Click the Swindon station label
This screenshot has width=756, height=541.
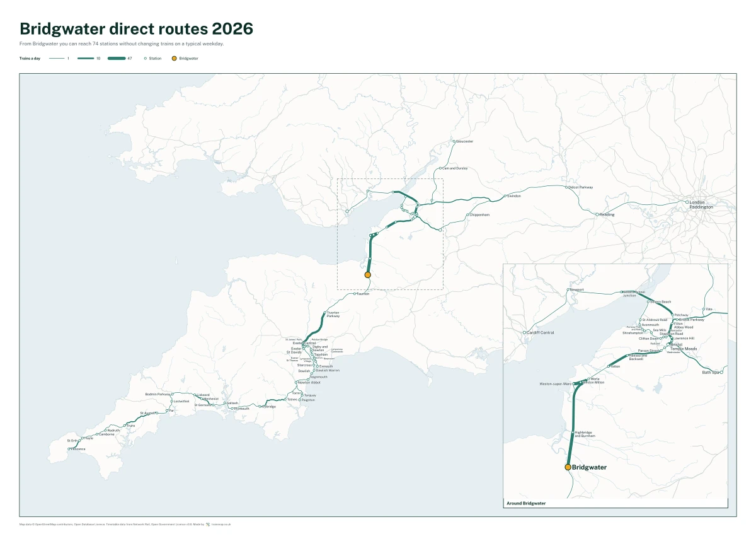(514, 196)
